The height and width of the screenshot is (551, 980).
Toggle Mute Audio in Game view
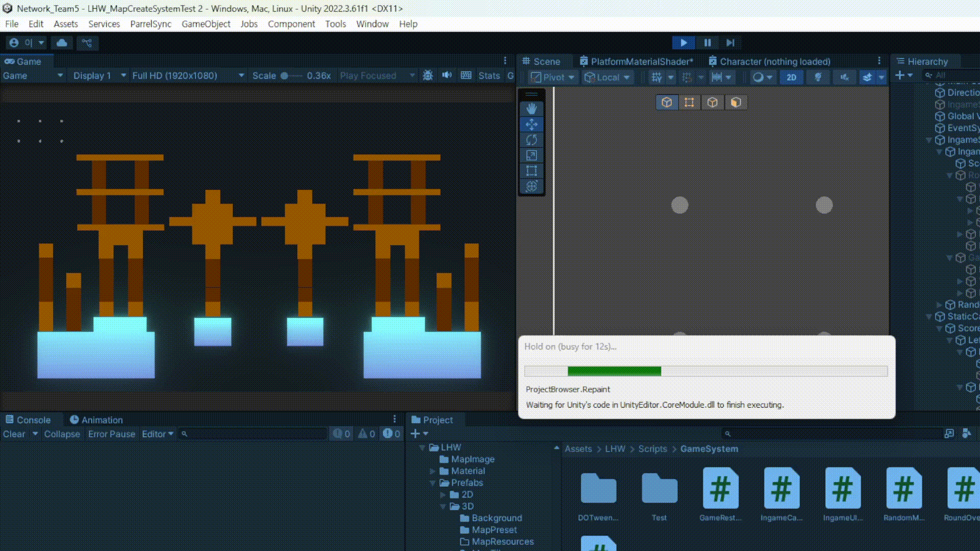click(447, 76)
